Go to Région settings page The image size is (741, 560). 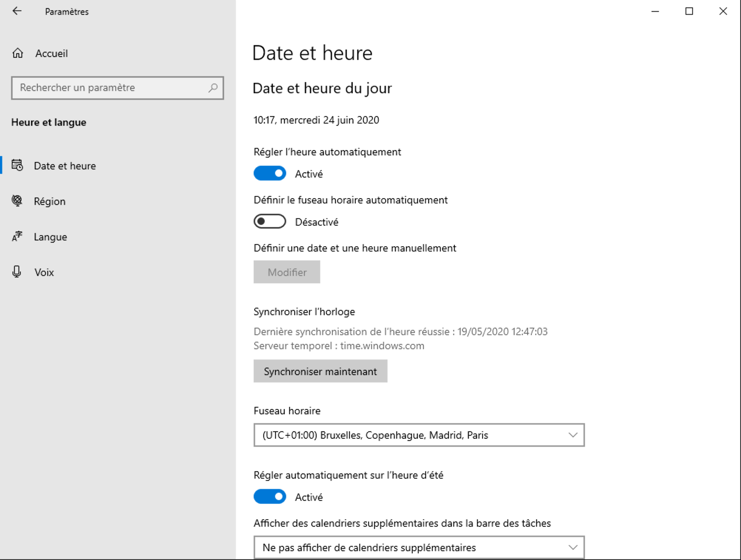click(x=50, y=201)
